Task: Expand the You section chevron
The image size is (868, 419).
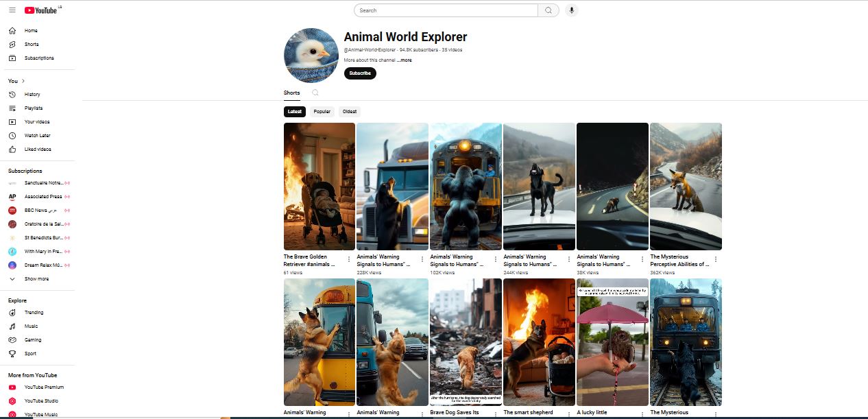Action: coord(23,81)
